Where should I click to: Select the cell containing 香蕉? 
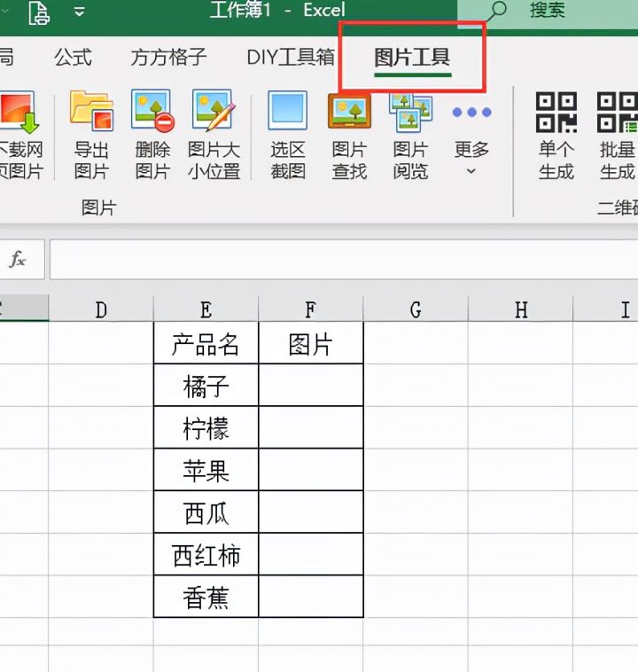(206, 597)
